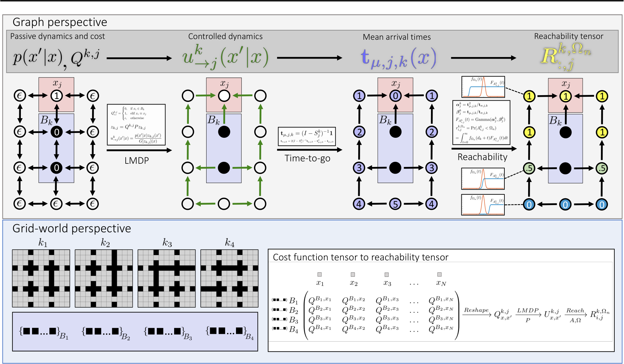624x364 pixels.
Task: Select the yellow R reachability tensor symbol
Action: [x=566, y=56]
